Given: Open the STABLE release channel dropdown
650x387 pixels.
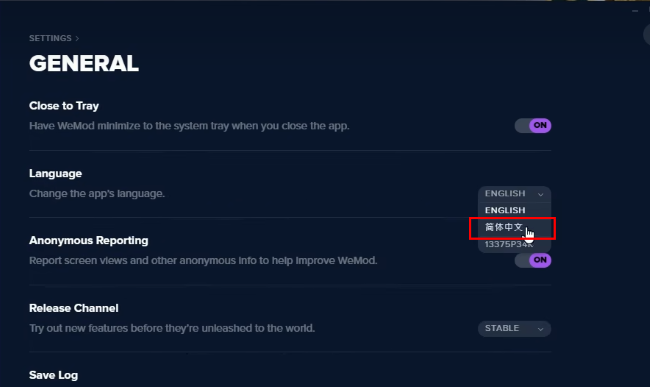Looking at the screenshot, I should [x=514, y=329].
